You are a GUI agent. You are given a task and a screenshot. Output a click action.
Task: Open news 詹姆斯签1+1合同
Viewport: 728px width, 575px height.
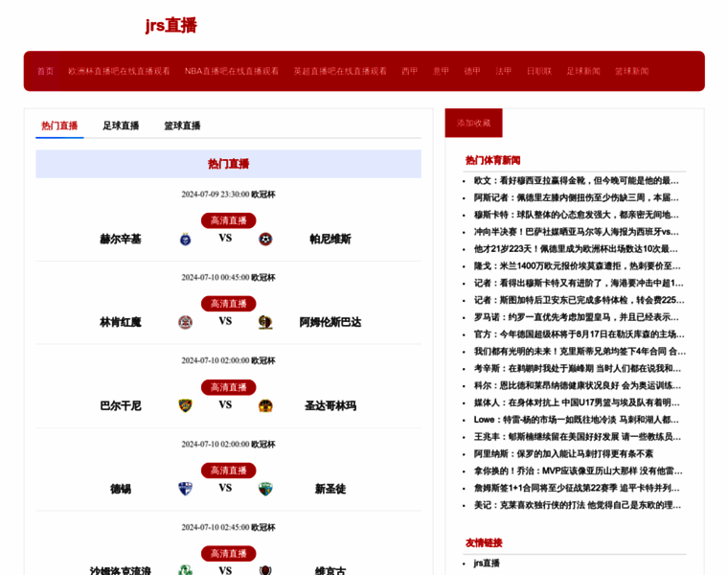click(x=577, y=488)
